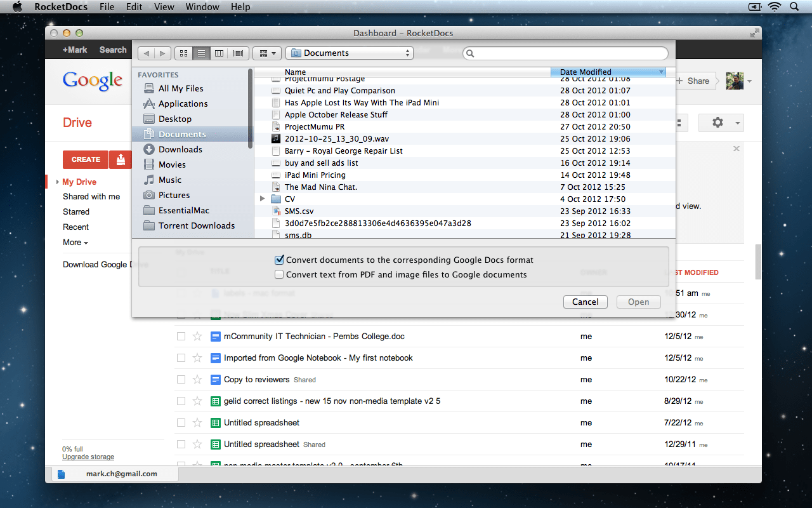Image resolution: width=812 pixels, height=508 pixels.
Task: Select Pictures in Favorites sidebar
Action: (174, 195)
